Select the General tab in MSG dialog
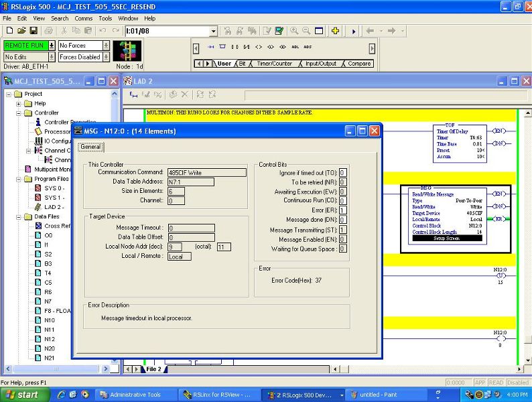 [90, 147]
